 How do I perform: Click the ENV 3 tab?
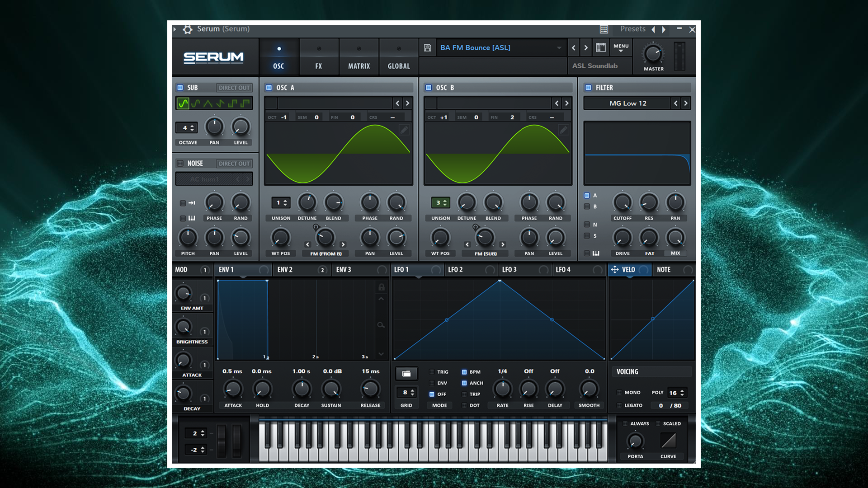tap(361, 270)
